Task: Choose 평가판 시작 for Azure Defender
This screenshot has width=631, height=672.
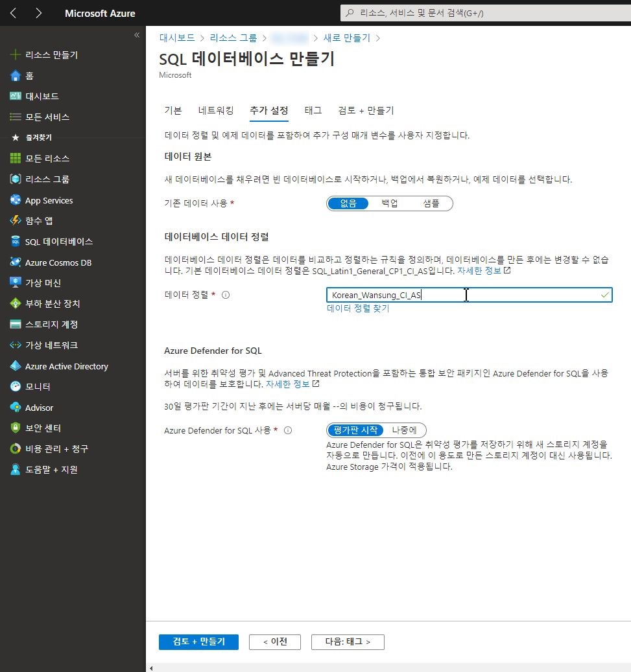Action: pos(355,430)
